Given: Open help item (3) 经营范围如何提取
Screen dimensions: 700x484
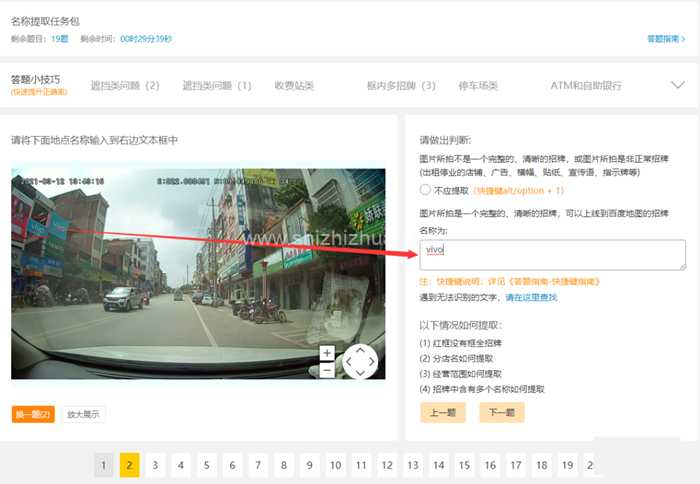Looking at the screenshot, I should pyautogui.click(x=460, y=373).
